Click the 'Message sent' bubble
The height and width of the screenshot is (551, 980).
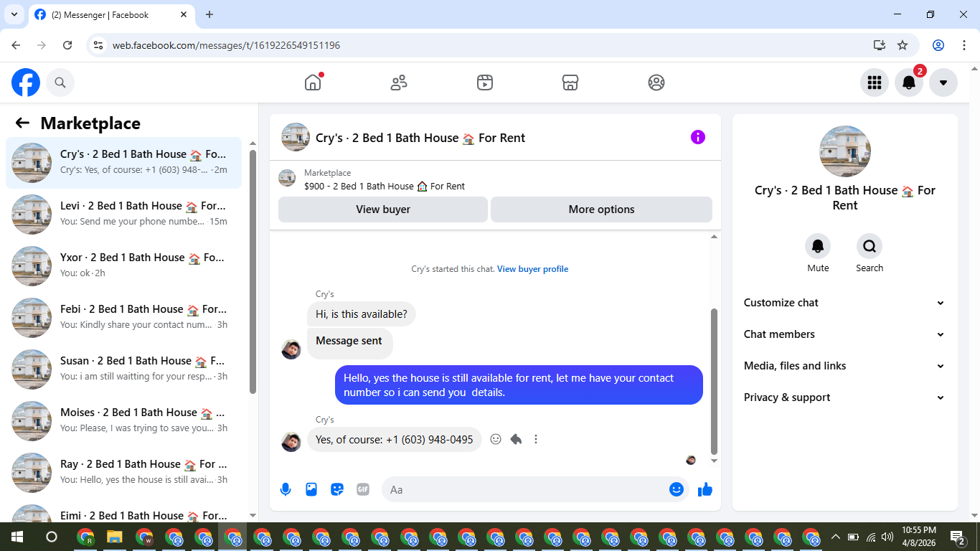click(x=349, y=343)
